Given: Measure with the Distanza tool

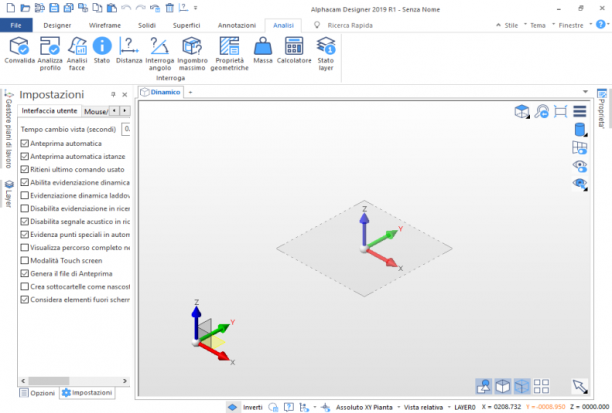Looking at the screenshot, I should [129, 50].
